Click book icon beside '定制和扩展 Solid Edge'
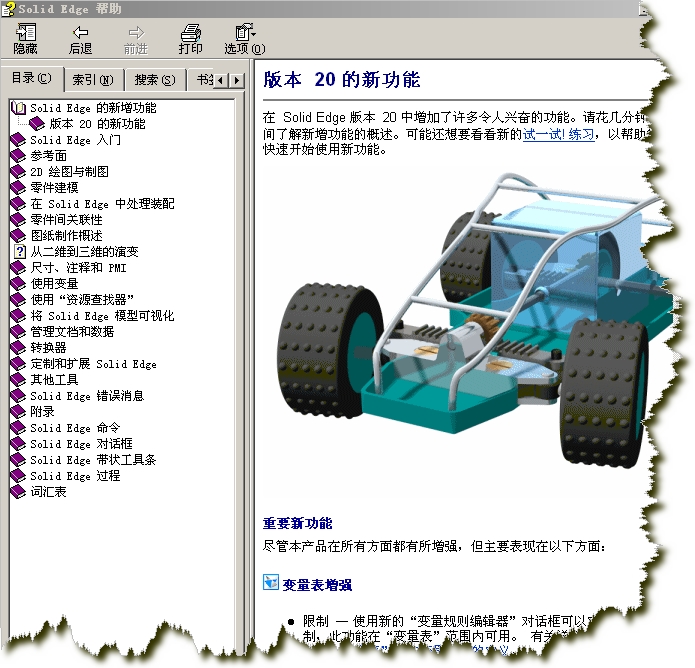Screen dimensions: 695x668 [18, 364]
